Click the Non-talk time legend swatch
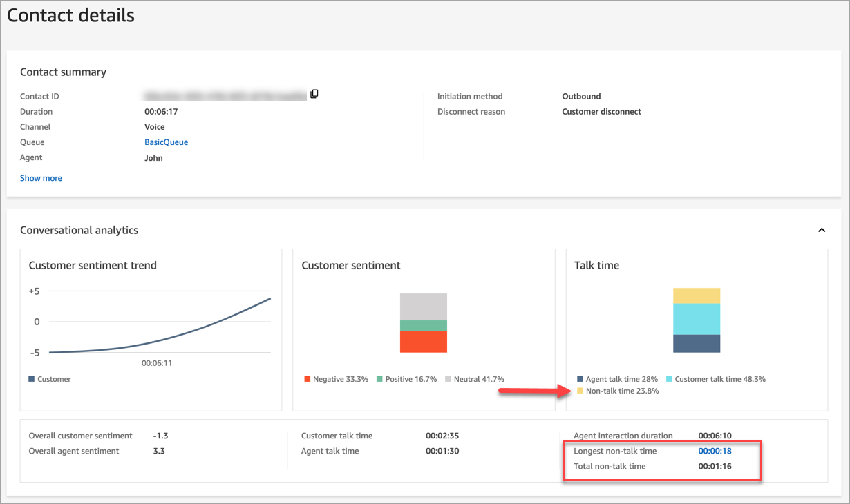Image resolution: width=850 pixels, height=504 pixels. [x=580, y=391]
